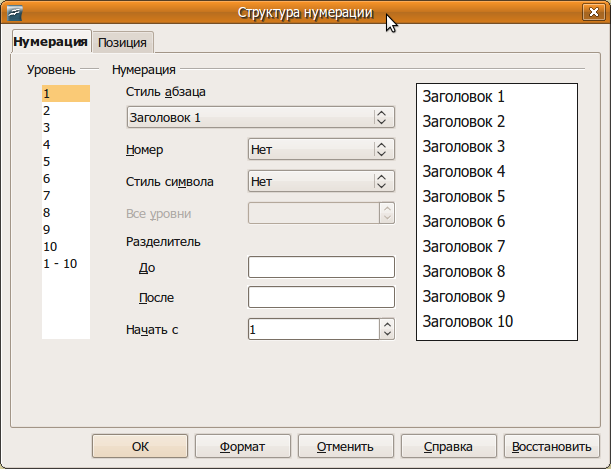Open help with the Справка button
Viewport: 611px width, 469px height.
tap(449, 446)
